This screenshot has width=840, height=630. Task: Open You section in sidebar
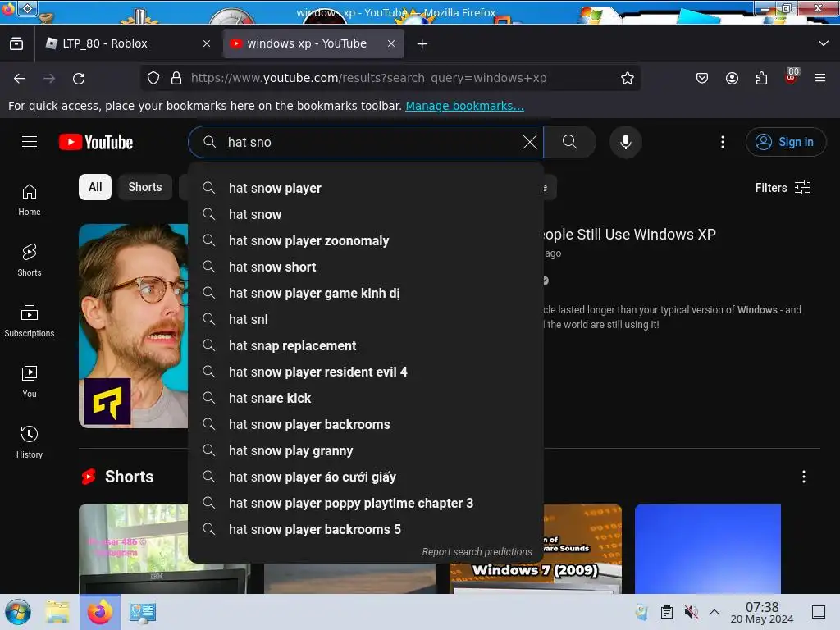(30, 381)
